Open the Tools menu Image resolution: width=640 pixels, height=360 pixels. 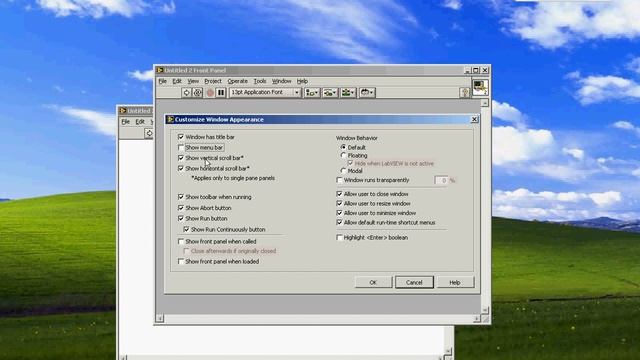(260, 81)
